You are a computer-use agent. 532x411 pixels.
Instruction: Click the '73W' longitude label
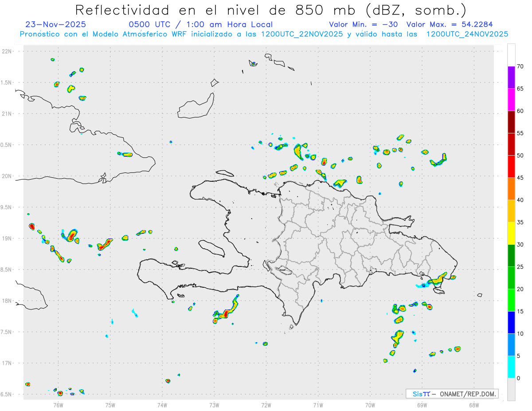[x=214, y=405]
